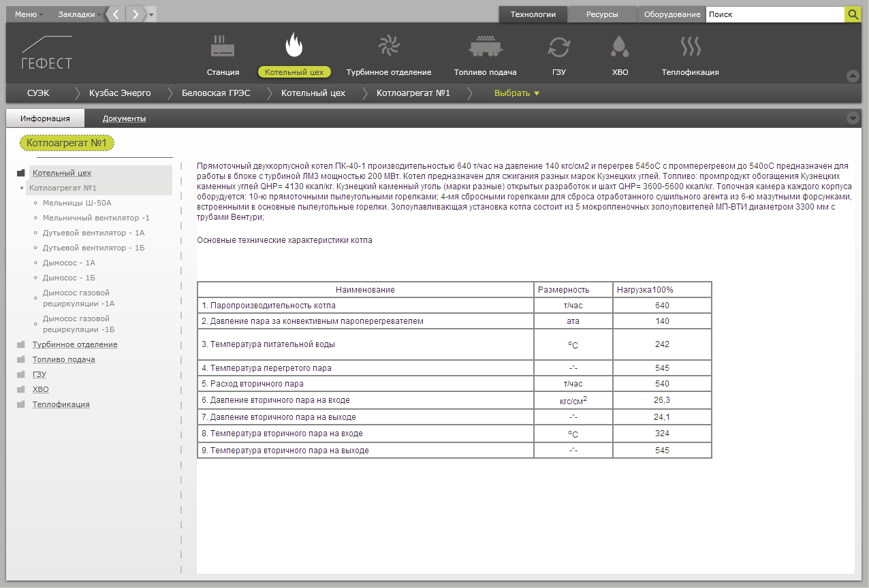Open the Меню dropdown
The height and width of the screenshot is (588, 869).
29,14
